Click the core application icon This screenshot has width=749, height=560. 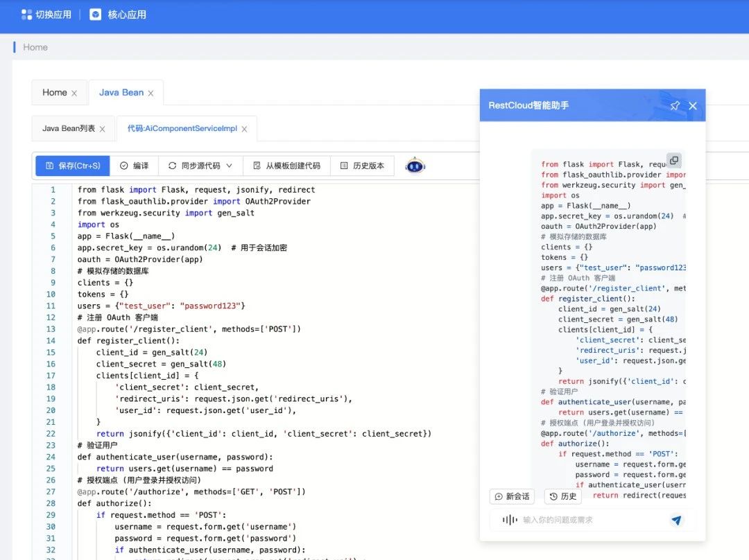click(x=96, y=15)
